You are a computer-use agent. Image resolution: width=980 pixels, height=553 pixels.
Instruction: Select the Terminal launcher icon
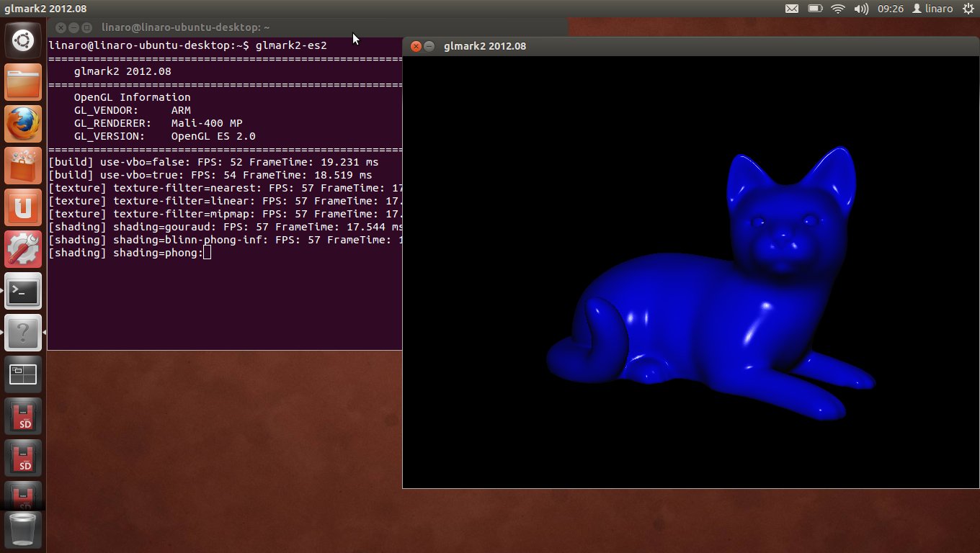pyautogui.click(x=24, y=291)
